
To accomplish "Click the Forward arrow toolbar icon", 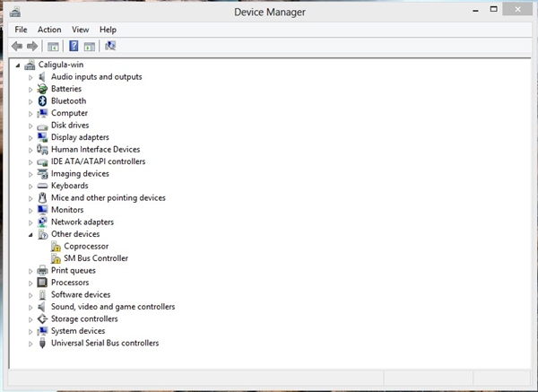I will (32, 46).
